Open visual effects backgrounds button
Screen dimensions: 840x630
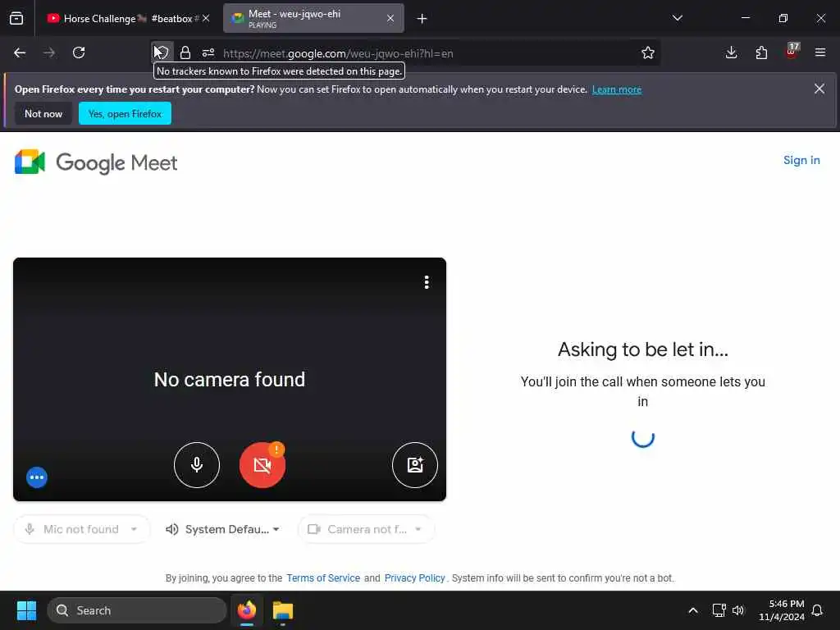[414, 464]
